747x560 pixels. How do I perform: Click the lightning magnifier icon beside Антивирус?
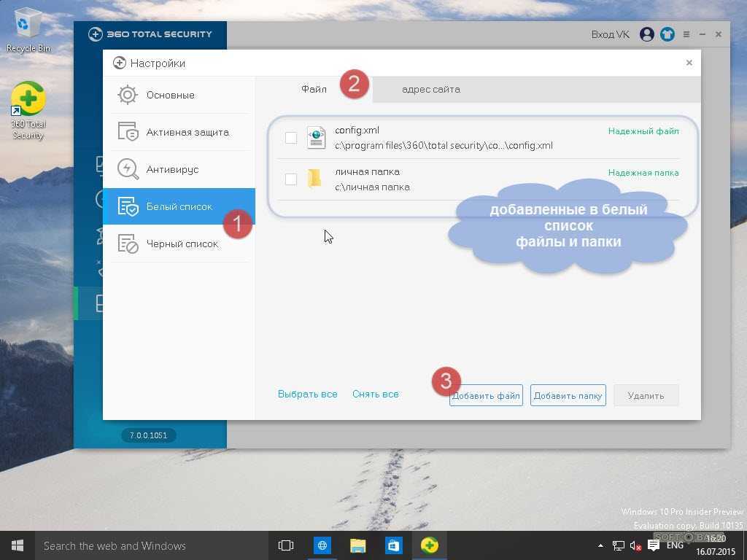[x=128, y=169]
